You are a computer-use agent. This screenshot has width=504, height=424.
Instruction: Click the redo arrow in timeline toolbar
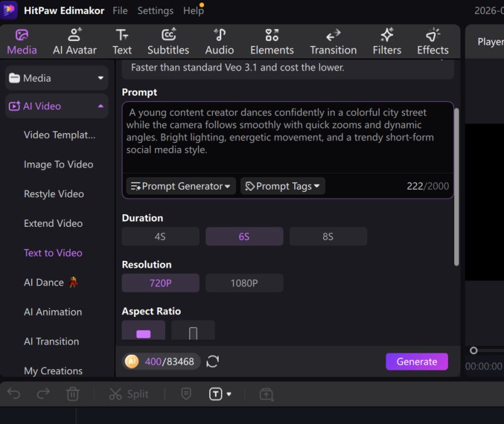point(43,394)
